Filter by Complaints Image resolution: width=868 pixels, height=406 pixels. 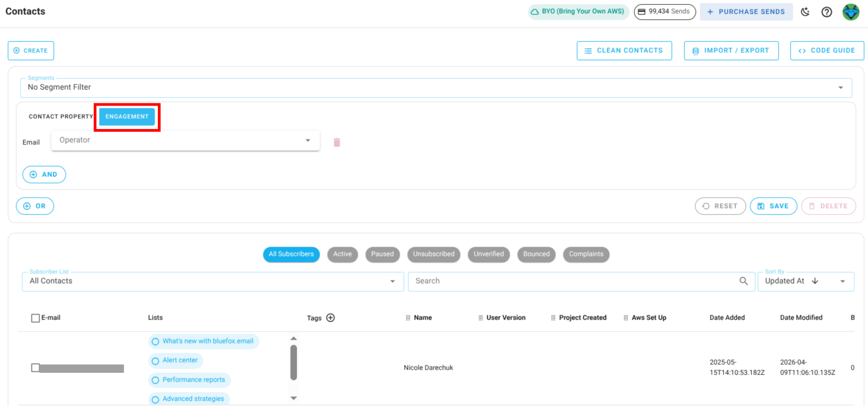pyautogui.click(x=586, y=254)
